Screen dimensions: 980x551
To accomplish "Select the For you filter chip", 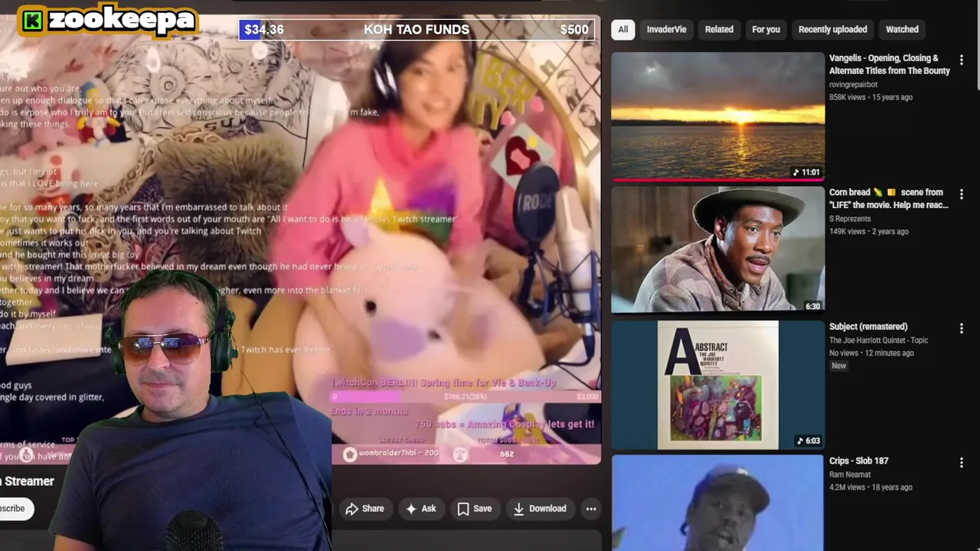I will coord(766,29).
